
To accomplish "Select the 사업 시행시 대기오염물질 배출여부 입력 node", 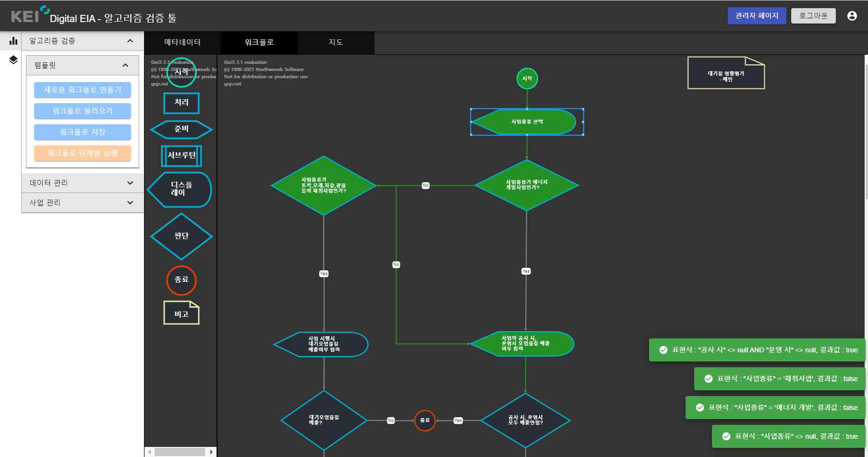I will tap(321, 344).
